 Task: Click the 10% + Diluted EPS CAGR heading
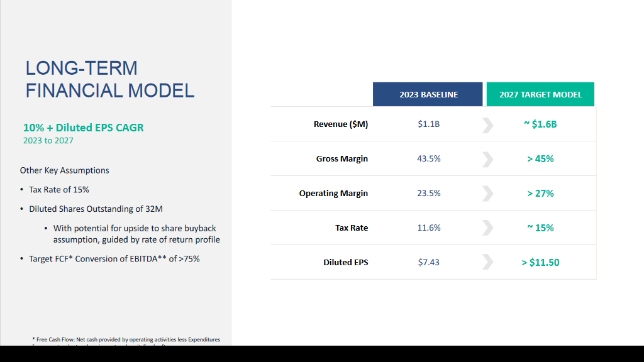tap(84, 128)
